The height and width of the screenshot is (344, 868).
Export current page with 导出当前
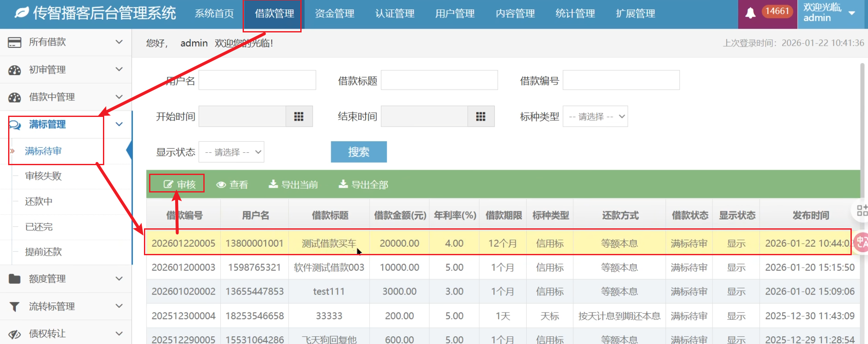293,184
